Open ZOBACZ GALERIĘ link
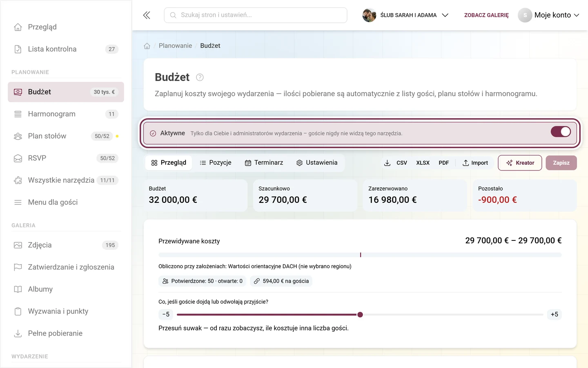Screen dimensions: 588x368 click(x=486, y=15)
